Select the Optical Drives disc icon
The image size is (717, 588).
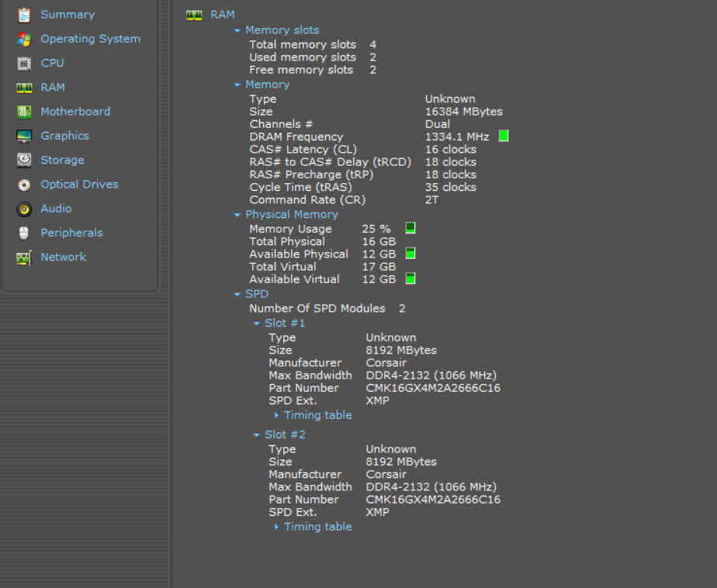click(x=24, y=185)
